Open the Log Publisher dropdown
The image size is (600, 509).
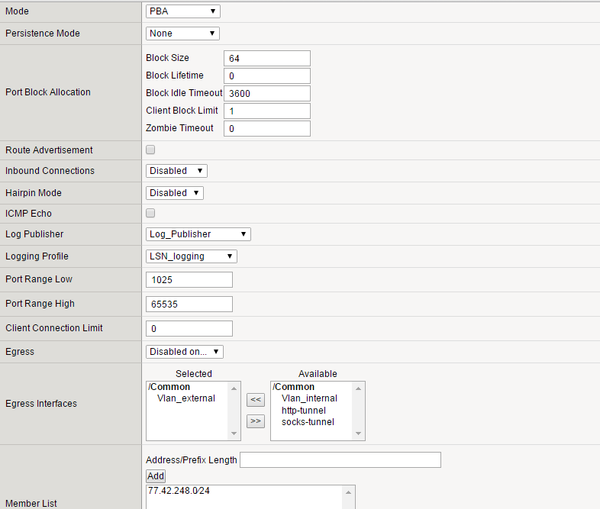click(198, 234)
